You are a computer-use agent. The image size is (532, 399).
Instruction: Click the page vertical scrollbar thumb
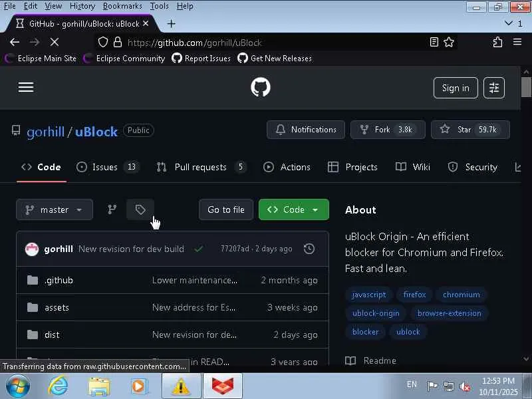click(526, 87)
